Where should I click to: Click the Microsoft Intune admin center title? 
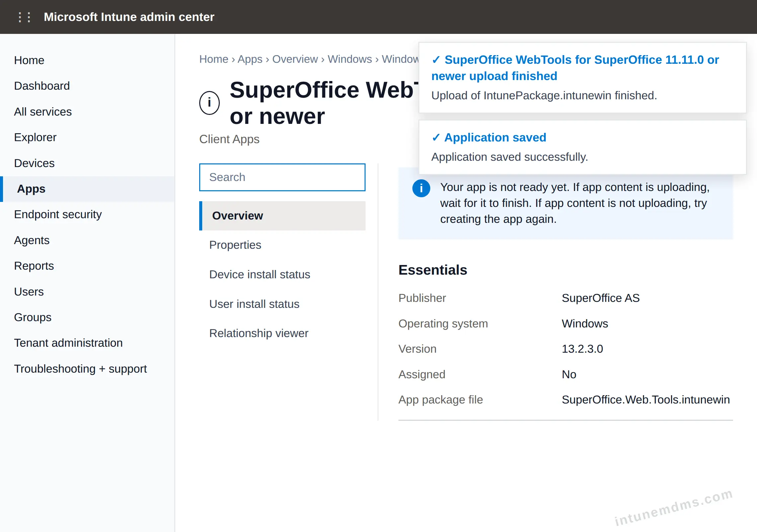point(129,17)
